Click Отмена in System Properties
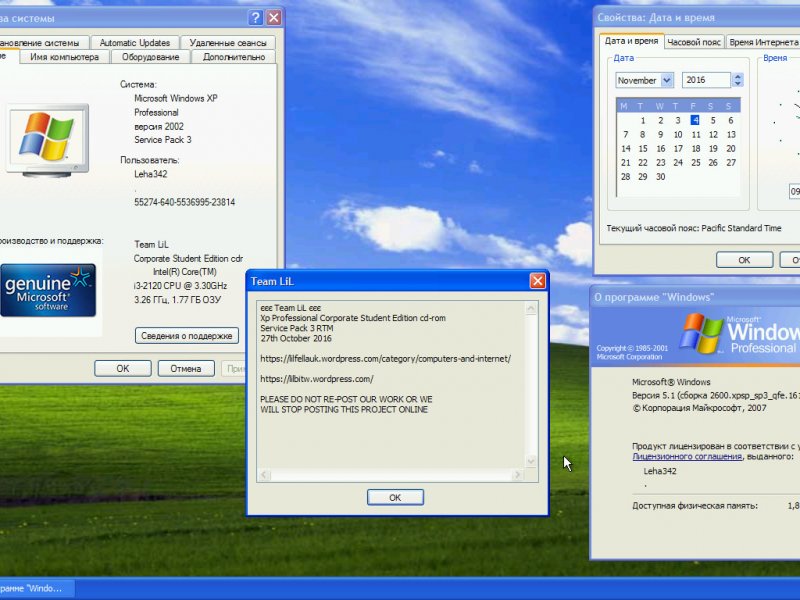Image resolution: width=800 pixels, height=600 pixels. click(x=186, y=368)
